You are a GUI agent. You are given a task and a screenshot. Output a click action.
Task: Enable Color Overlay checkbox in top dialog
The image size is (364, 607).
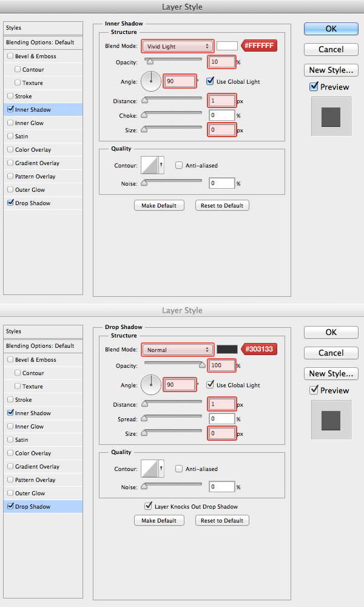click(10, 149)
